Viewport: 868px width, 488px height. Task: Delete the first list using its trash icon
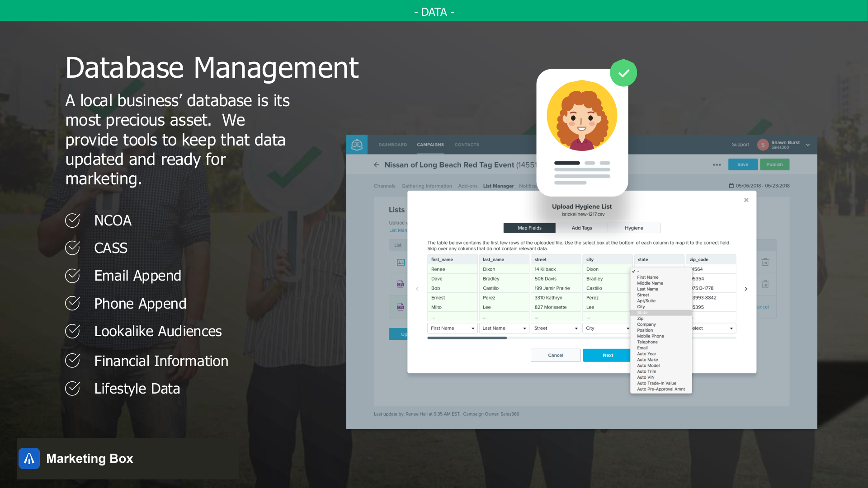tap(765, 262)
